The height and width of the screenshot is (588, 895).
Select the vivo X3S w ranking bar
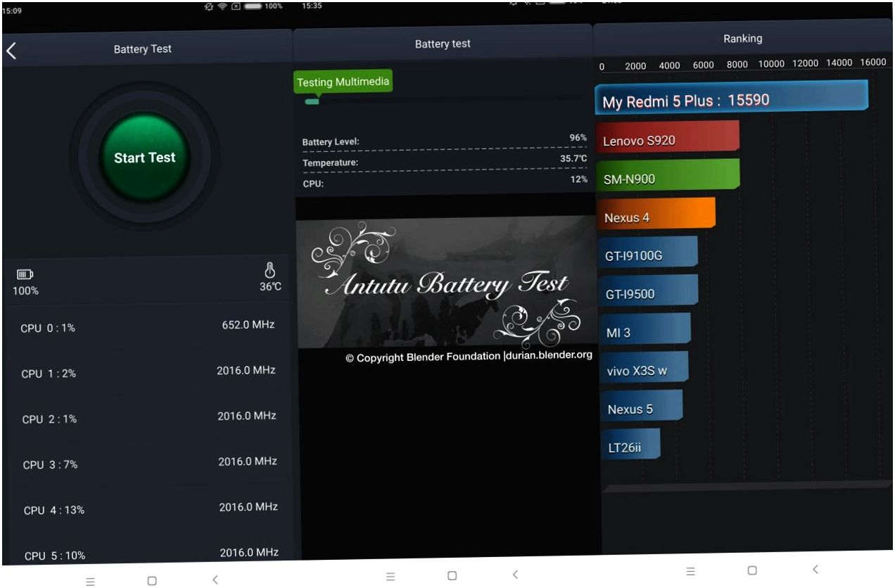[645, 367]
